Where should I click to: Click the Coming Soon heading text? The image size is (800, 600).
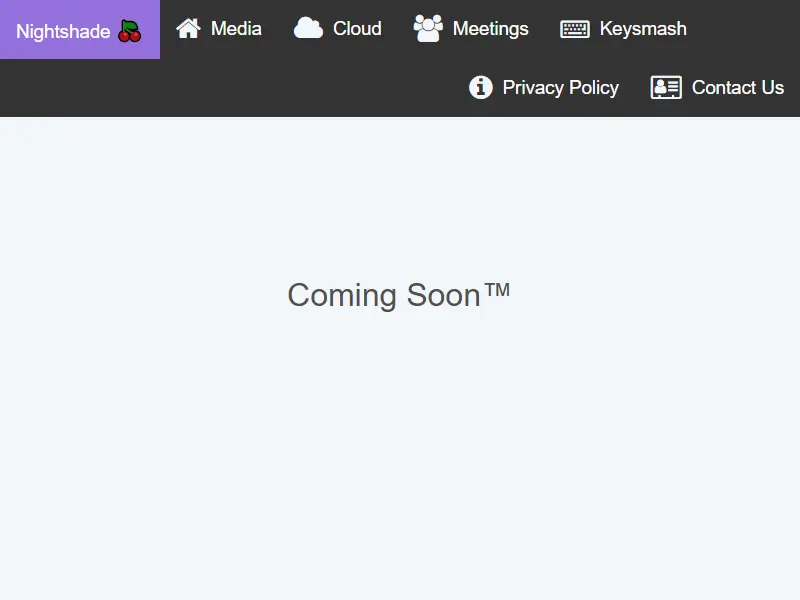[x=398, y=295]
